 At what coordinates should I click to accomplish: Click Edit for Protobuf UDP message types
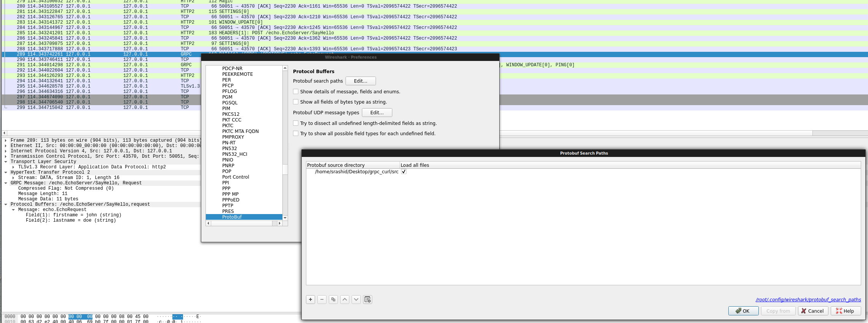pyautogui.click(x=377, y=112)
